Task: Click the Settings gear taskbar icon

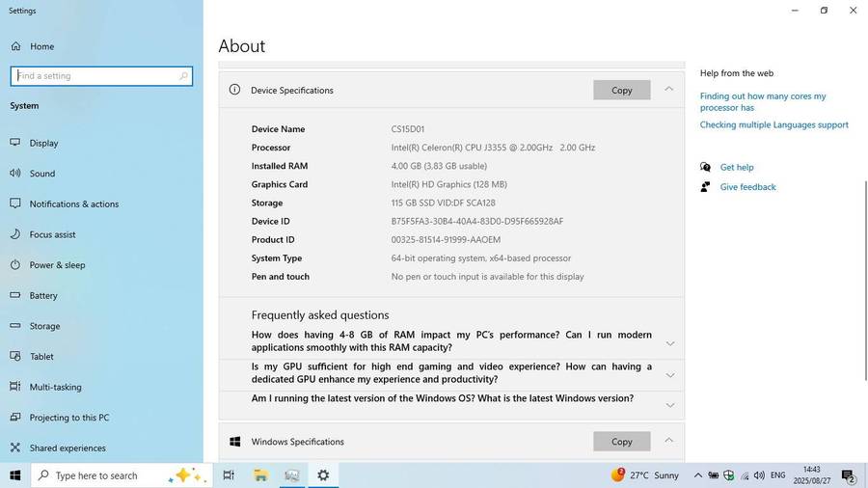Action: 323,475
